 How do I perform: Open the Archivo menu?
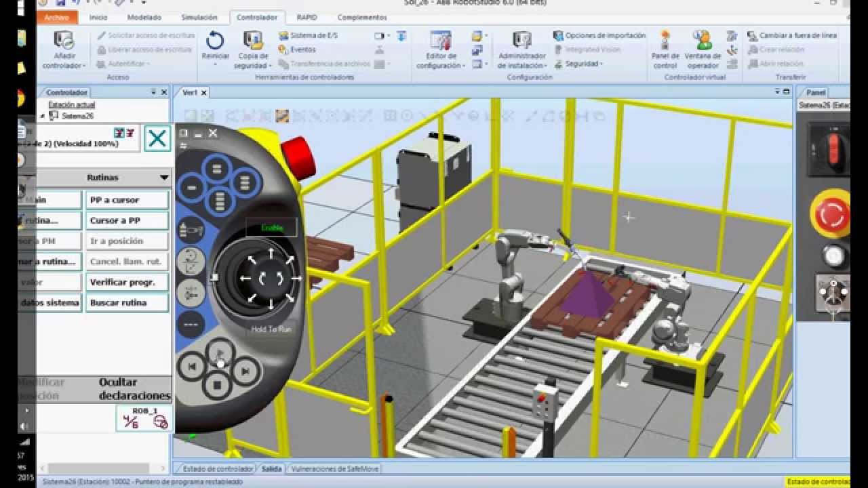point(56,18)
